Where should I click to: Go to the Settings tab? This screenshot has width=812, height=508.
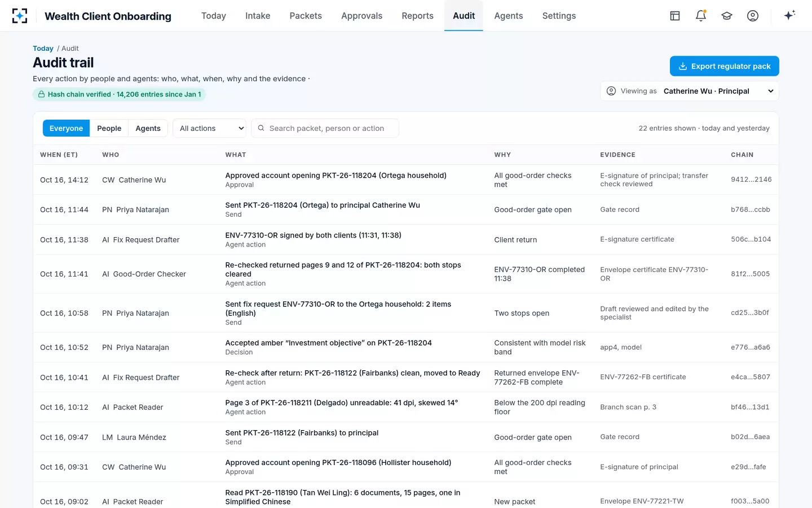(x=559, y=16)
